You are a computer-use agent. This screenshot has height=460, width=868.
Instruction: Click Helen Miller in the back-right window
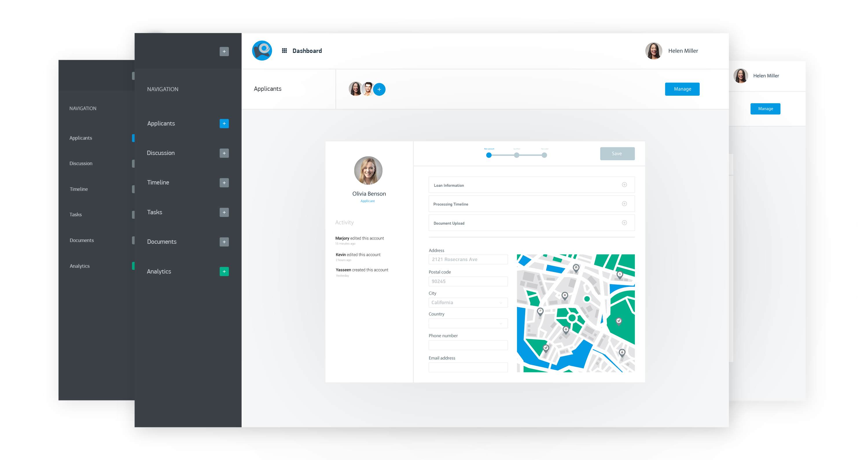(x=766, y=76)
